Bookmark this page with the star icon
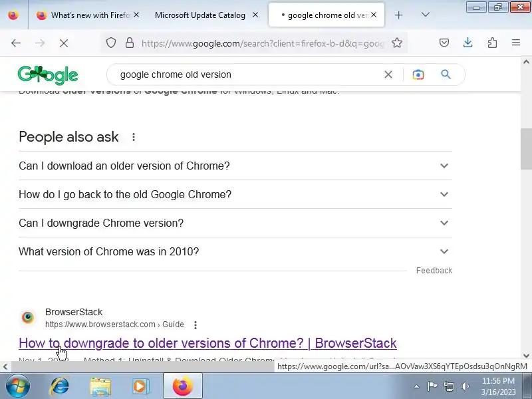The width and height of the screenshot is (532, 399). (396, 43)
